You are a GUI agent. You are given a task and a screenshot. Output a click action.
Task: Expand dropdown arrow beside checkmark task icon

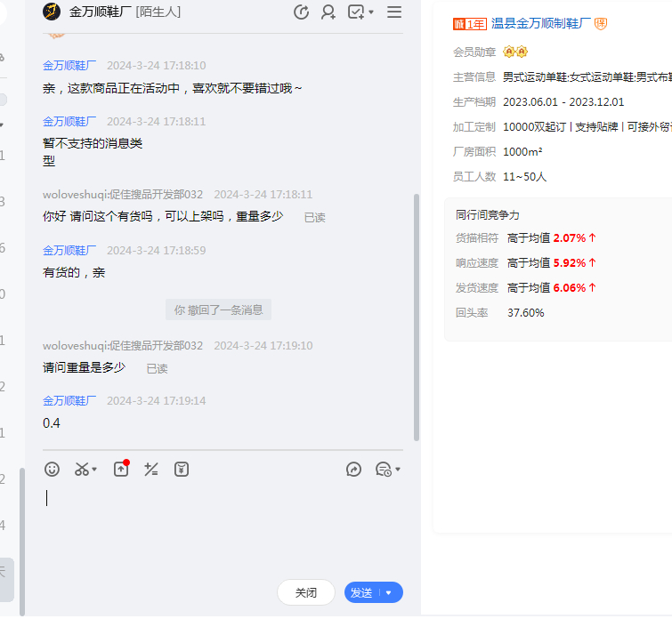pos(371,12)
